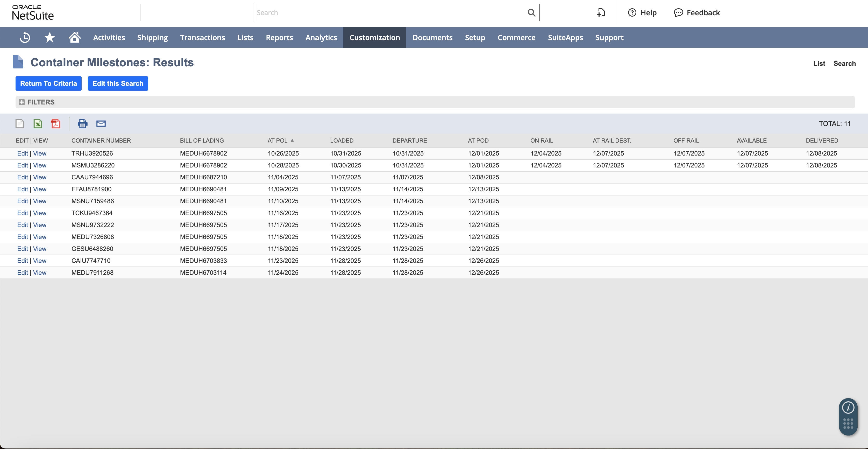Screen dimensions: 868x449
Task: Open NetSuite Help
Action: (x=642, y=12)
